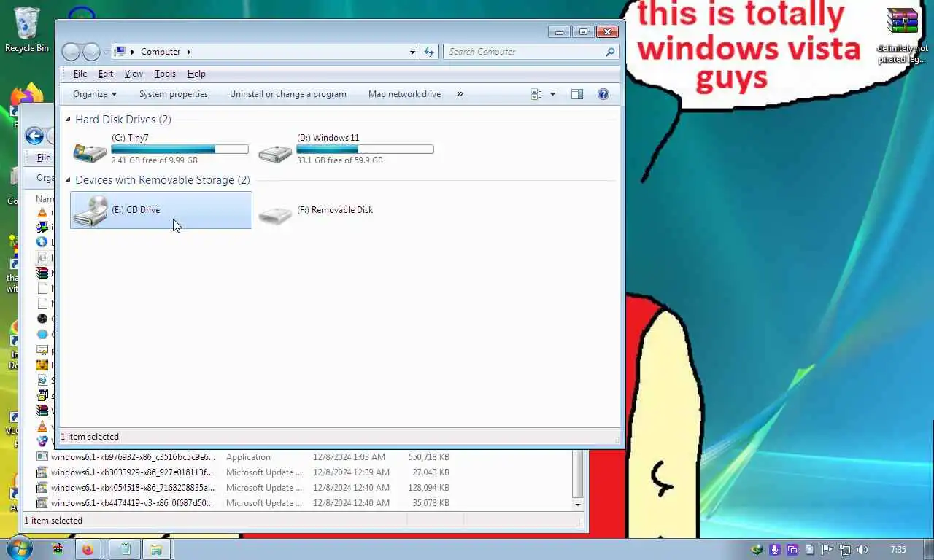Click the Application type cell

248,457
